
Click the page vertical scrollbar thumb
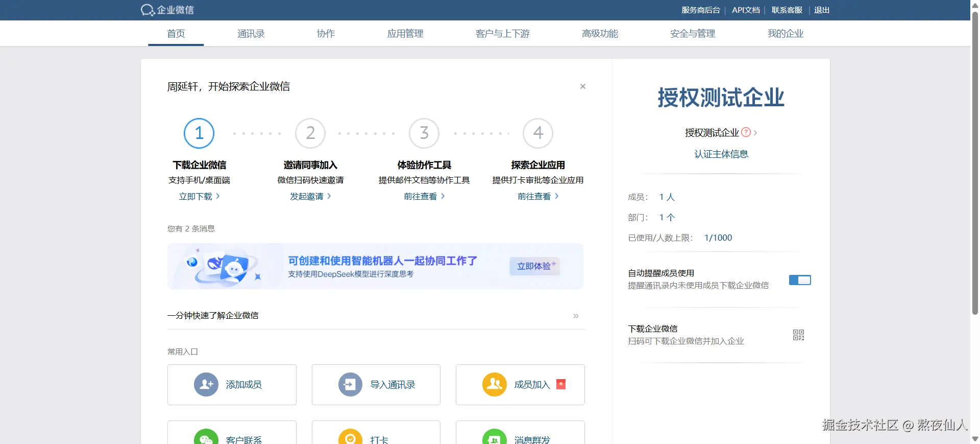[975, 162]
